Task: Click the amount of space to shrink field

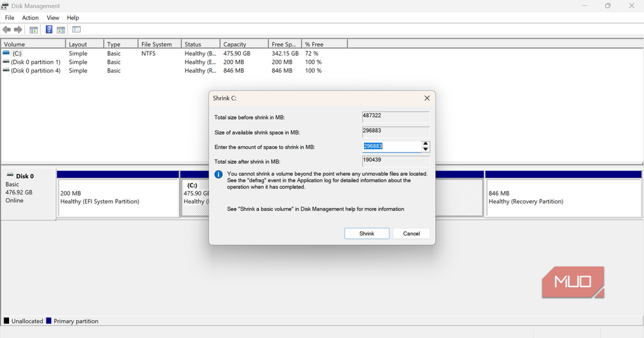Action: tap(392, 147)
